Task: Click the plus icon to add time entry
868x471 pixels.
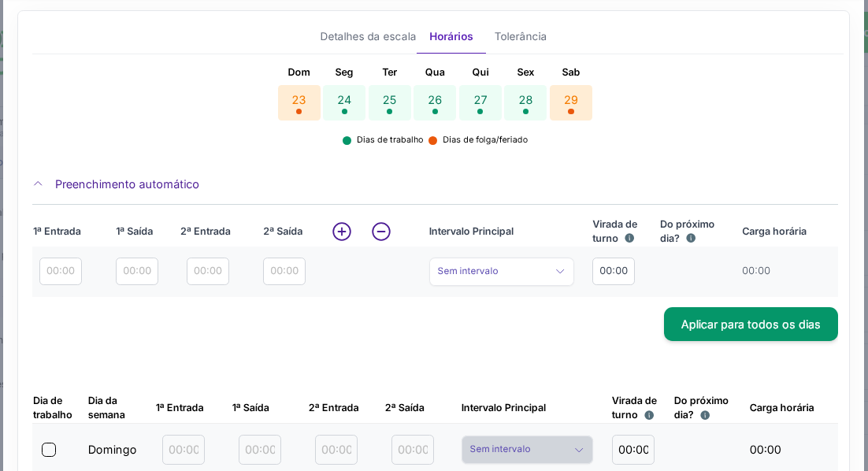Action: (341, 232)
